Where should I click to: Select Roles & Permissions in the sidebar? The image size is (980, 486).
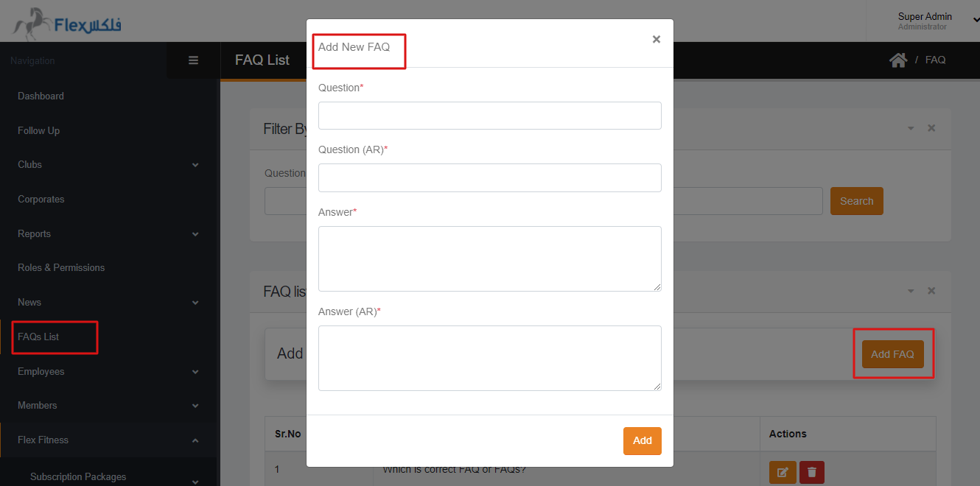tap(60, 267)
